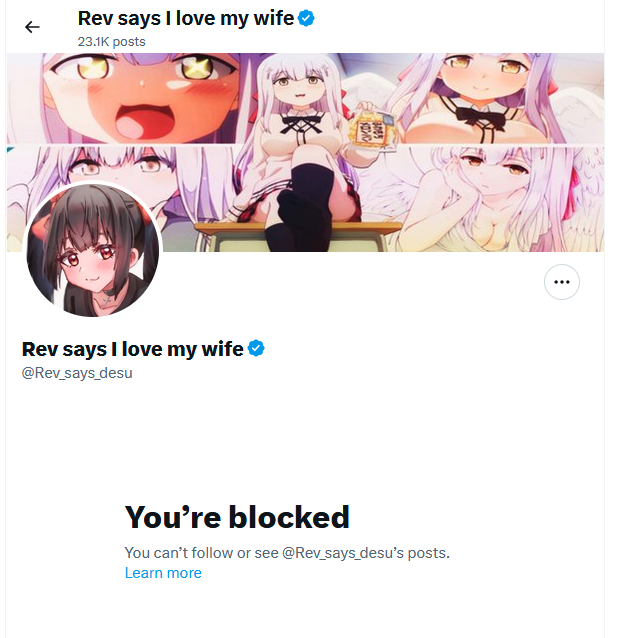The height and width of the screenshot is (638, 617).
Task: Click the You can't follow or see text
Action: (201, 553)
